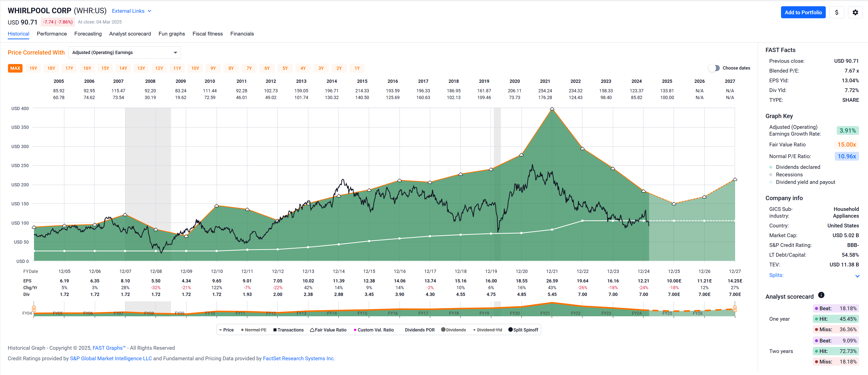The height and width of the screenshot is (375, 868).
Task: Open the FAST Graphs copyright link
Action: 109,348
